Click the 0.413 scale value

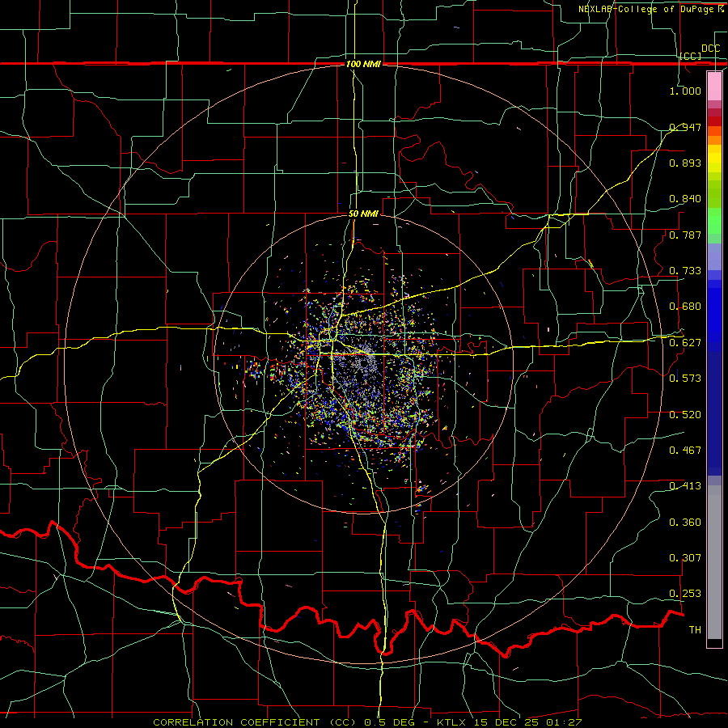click(685, 486)
